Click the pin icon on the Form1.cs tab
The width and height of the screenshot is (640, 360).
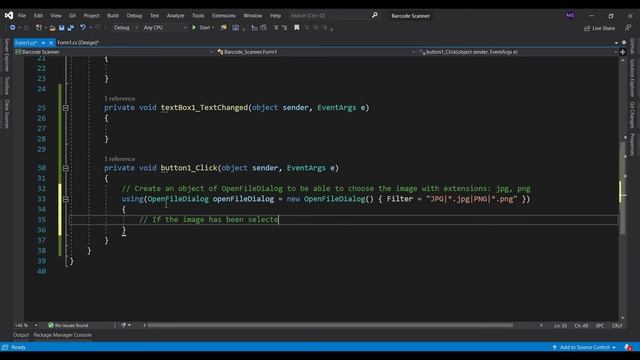point(43,43)
